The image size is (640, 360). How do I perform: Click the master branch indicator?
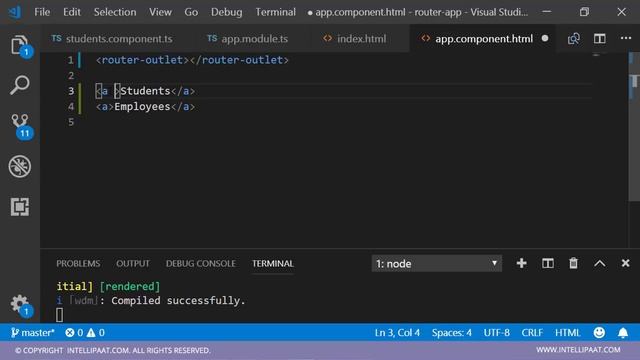pyautogui.click(x=33, y=333)
